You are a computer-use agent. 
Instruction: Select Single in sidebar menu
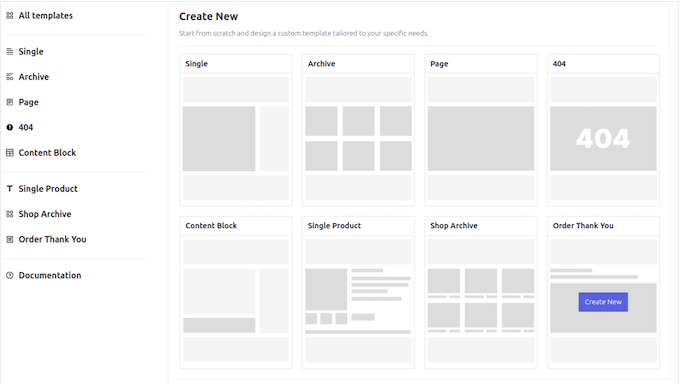[31, 52]
